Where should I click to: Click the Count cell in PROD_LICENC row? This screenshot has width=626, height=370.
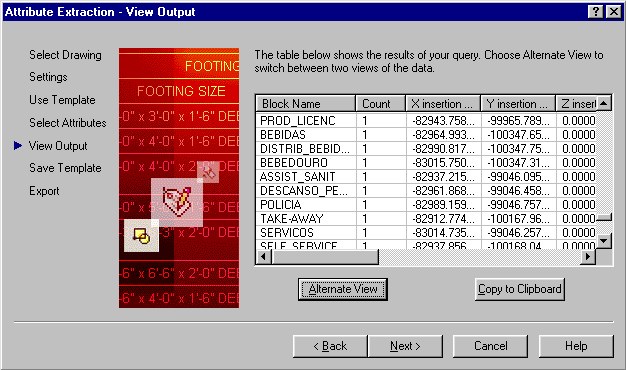pos(380,121)
